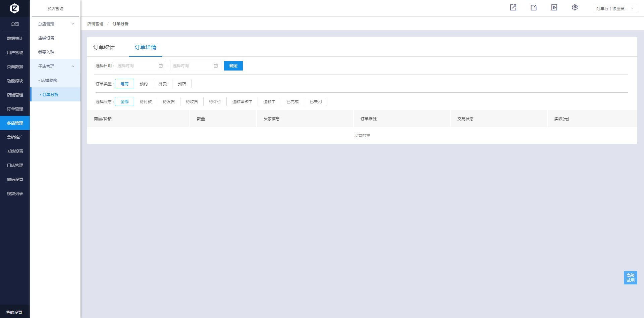This screenshot has height=318, width=644.
Task: Open 订单管理 in the left sidebar
Action: [15, 109]
